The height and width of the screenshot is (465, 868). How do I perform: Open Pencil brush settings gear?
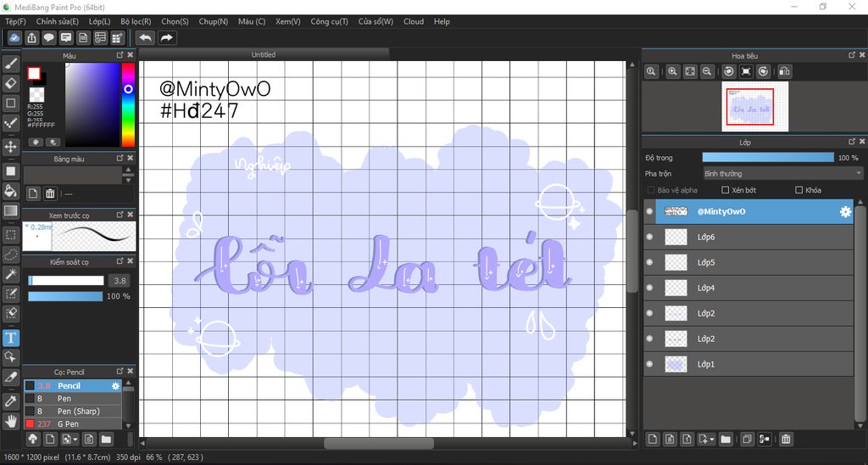pyautogui.click(x=115, y=386)
